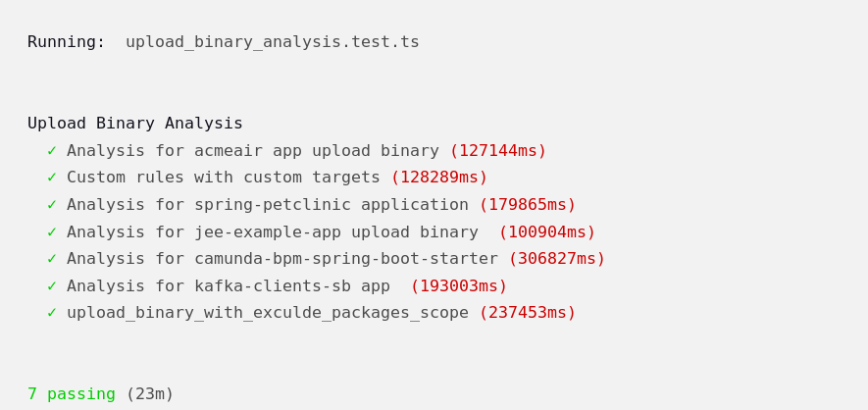
Task: Click the checkmark next to Custom rules test
Action: 52,178
